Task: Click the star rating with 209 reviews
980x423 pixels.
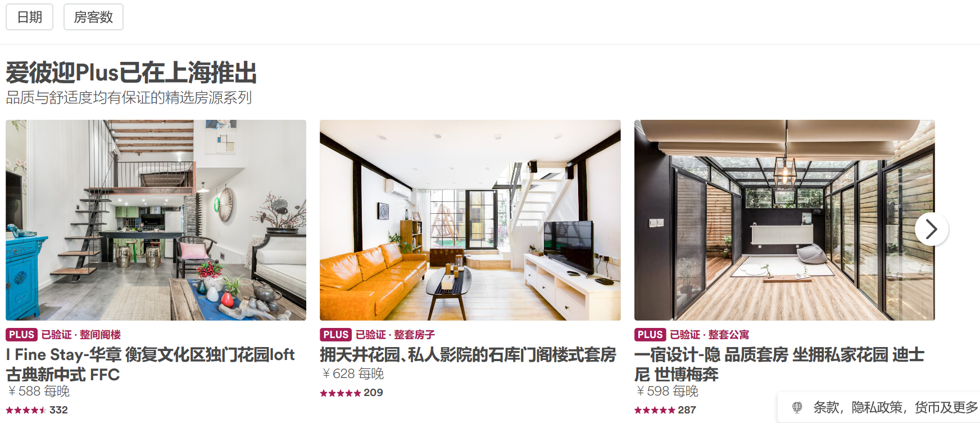Action: coord(352,393)
